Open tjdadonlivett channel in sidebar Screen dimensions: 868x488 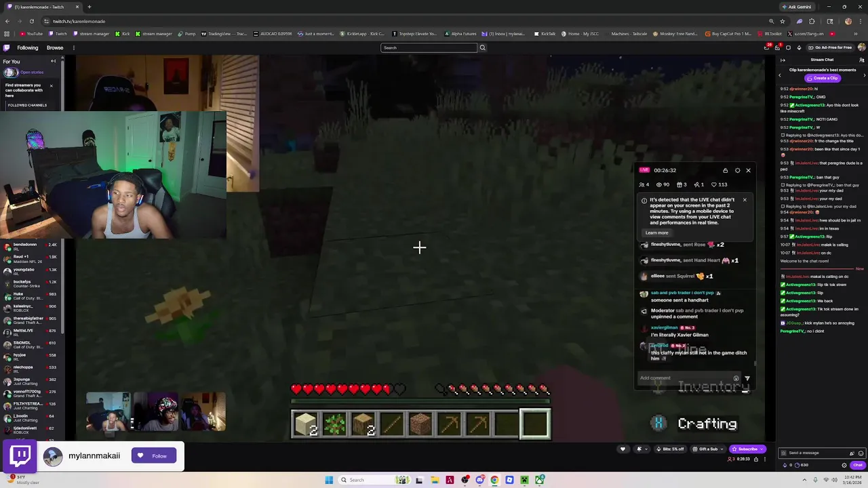(x=32, y=430)
